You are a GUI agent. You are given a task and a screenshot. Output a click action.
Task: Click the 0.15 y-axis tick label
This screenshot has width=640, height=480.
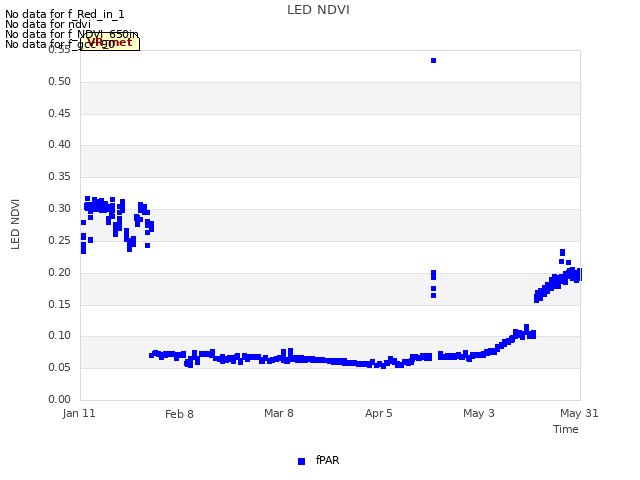click(60, 304)
